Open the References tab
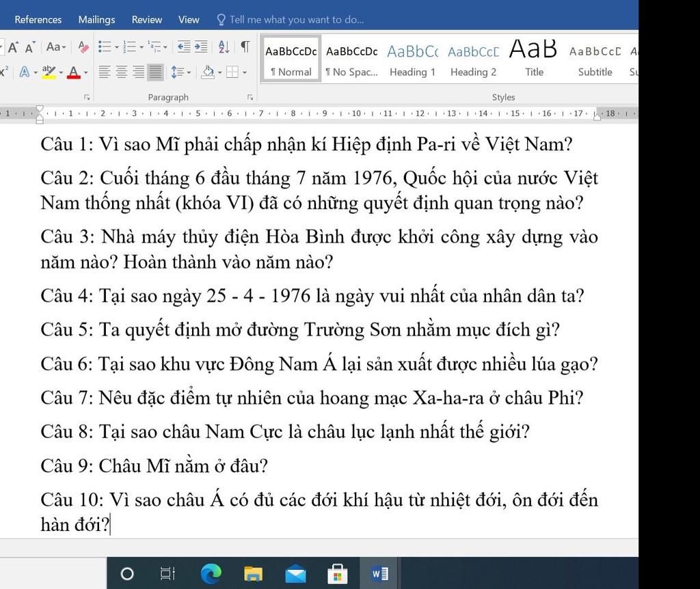Viewport: 700px width, 589px height. click(38, 20)
